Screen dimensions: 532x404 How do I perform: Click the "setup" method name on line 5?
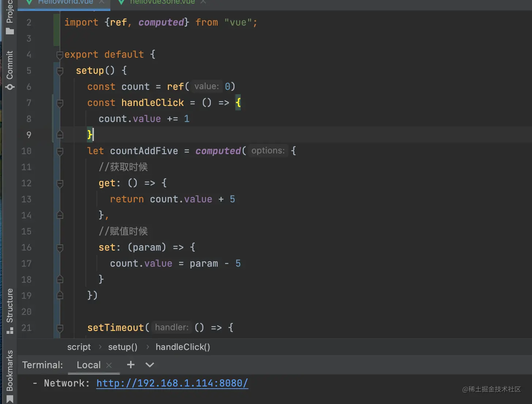tap(90, 71)
